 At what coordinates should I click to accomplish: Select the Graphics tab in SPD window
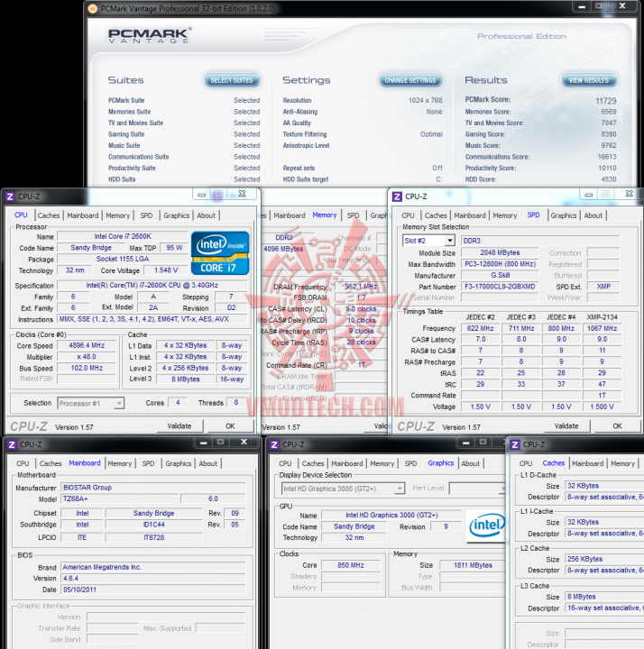pyautogui.click(x=563, y=215)
